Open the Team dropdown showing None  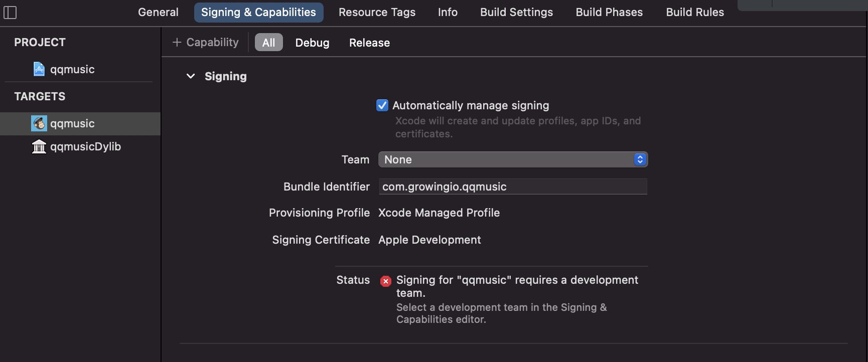513,159
